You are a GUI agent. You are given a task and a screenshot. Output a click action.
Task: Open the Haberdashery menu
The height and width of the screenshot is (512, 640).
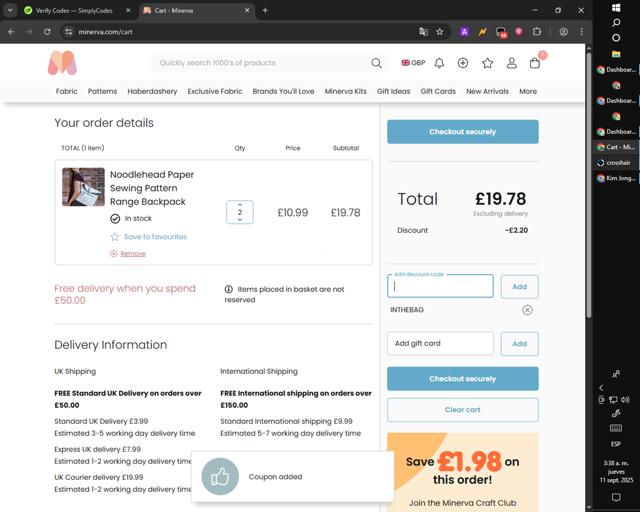coord(152,91)
